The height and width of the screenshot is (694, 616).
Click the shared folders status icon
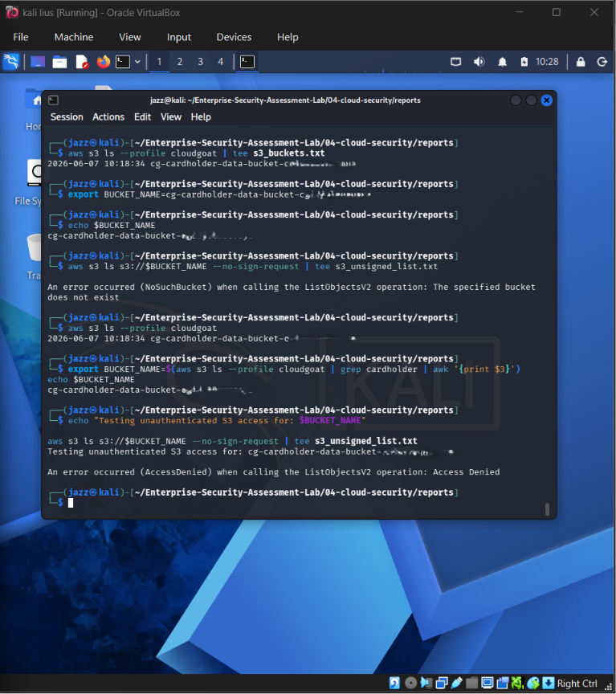[471, 683]
